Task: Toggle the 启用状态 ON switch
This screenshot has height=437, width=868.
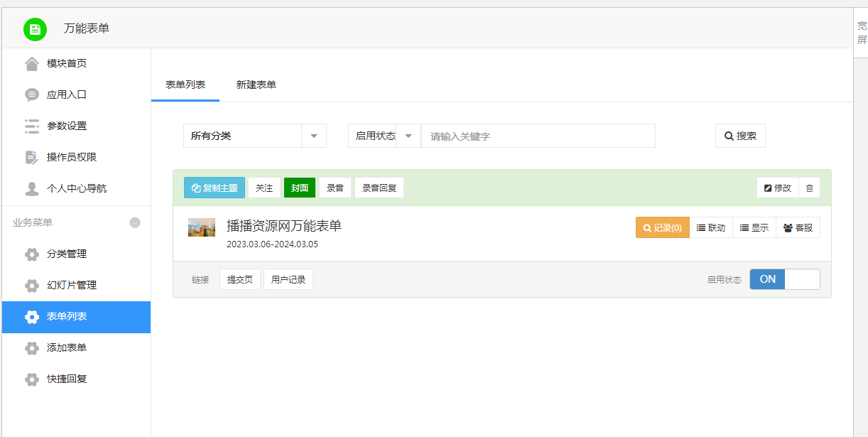Action: tap(784, 279)
